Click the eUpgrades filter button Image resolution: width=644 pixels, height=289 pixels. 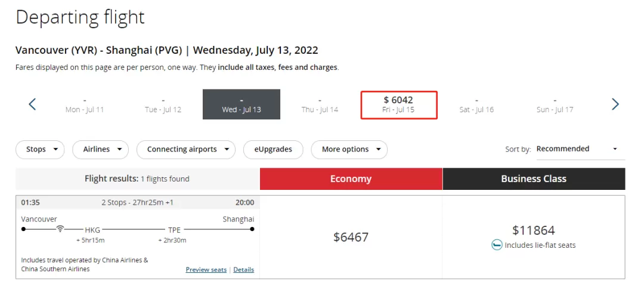[x=273, y=150]
